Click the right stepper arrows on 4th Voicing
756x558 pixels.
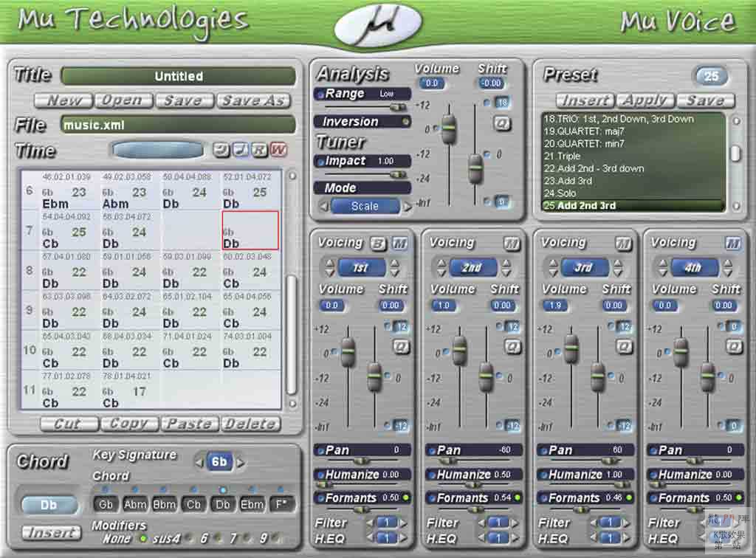coord(727,268)
